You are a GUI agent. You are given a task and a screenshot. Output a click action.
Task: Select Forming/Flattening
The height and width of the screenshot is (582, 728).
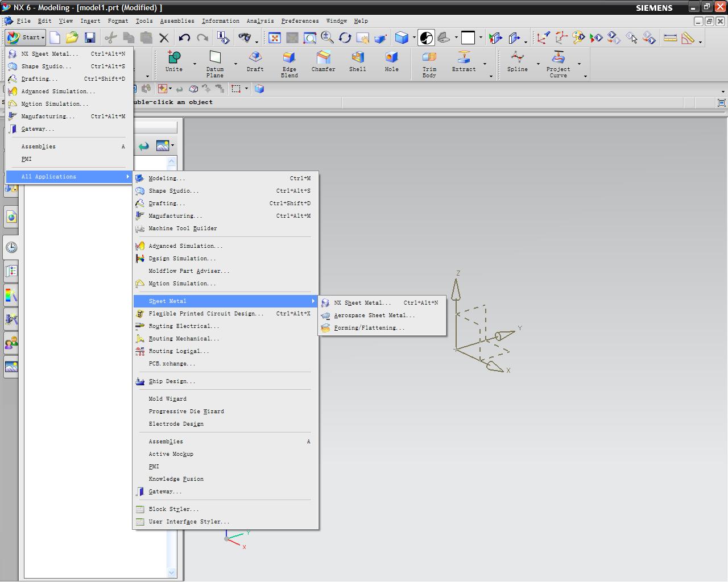pyautogui.click(x=382, y=328)
